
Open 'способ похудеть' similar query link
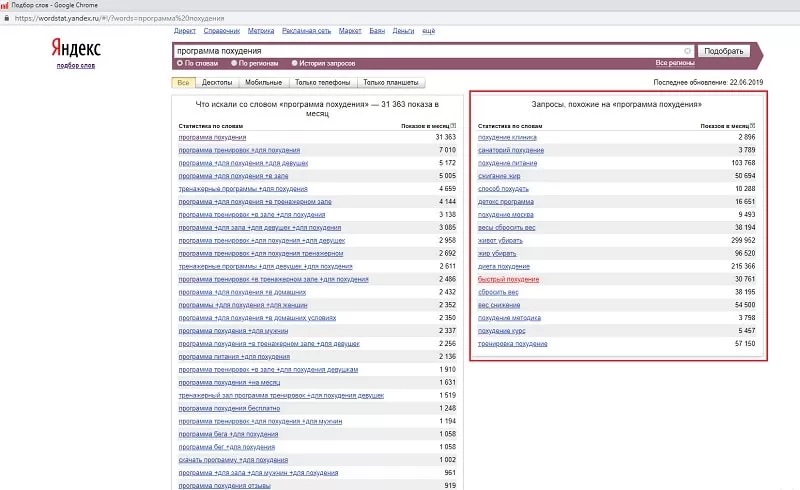point(503,189)
